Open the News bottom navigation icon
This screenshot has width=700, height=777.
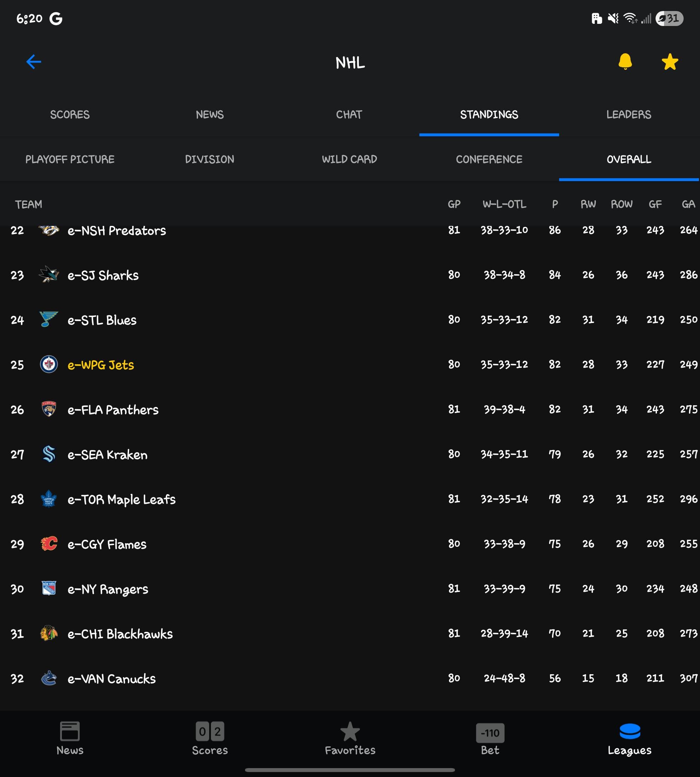click(70, 731)
